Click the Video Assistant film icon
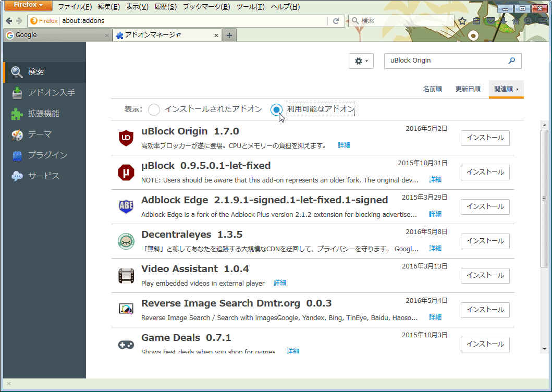552x392 pixels. point(126,275)
